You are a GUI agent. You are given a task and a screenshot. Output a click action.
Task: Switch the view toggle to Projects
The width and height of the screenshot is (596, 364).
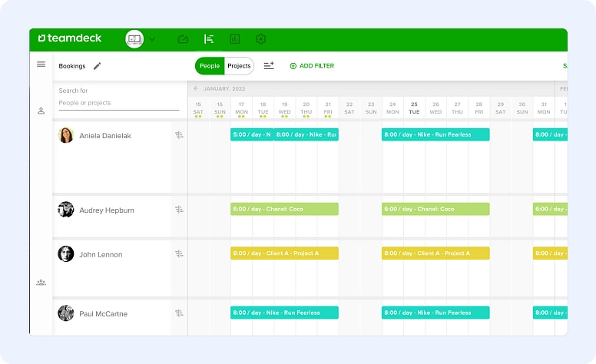tap(239, 66)
